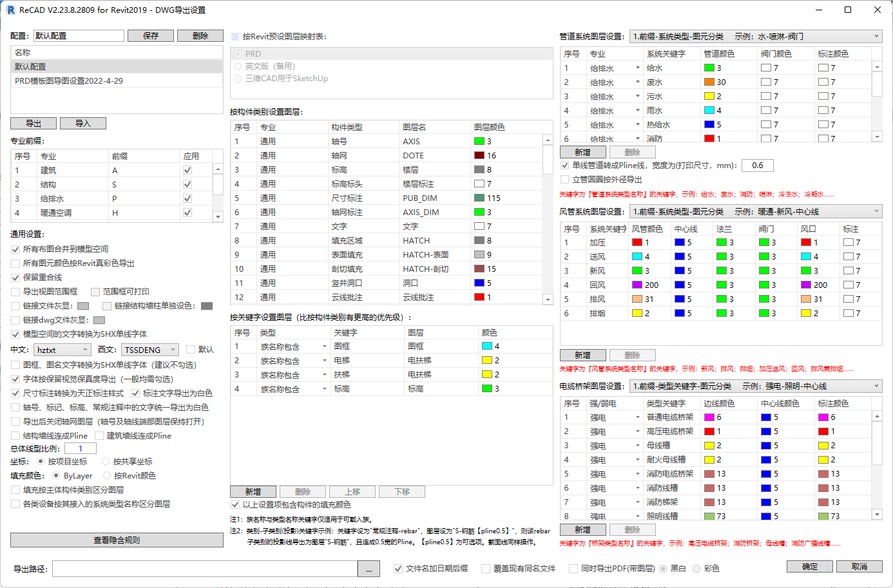Select the 按Revit颜色 fill color option
The image size is (893, 588).
[x=107, y=476]
